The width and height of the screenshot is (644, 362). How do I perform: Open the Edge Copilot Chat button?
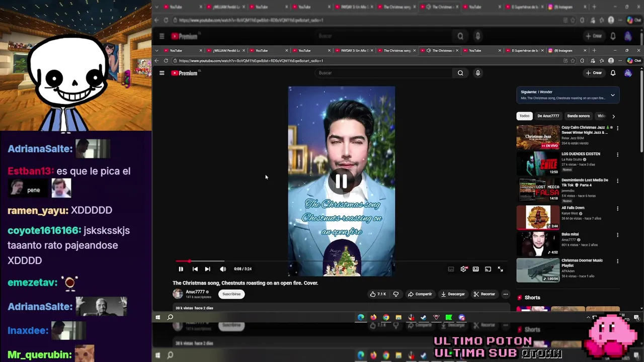[x=635, y=61]
